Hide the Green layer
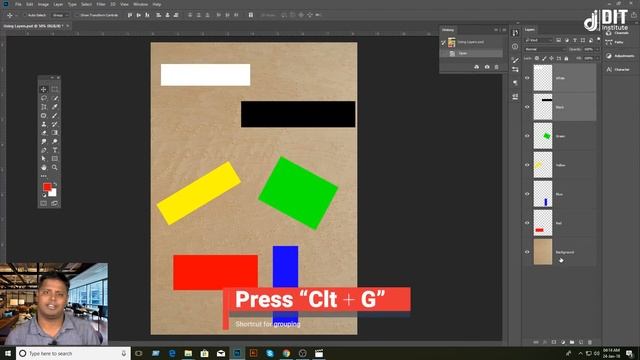 [x=527, y=136]
